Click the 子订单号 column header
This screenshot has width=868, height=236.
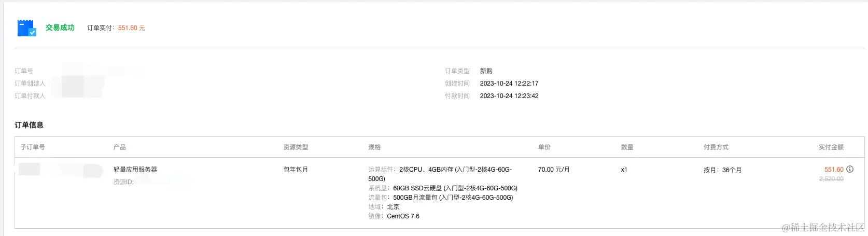coord(33,147)
